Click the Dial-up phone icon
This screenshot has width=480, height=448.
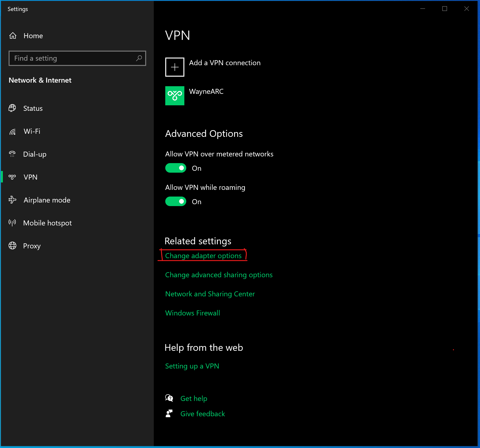(12, 154)
